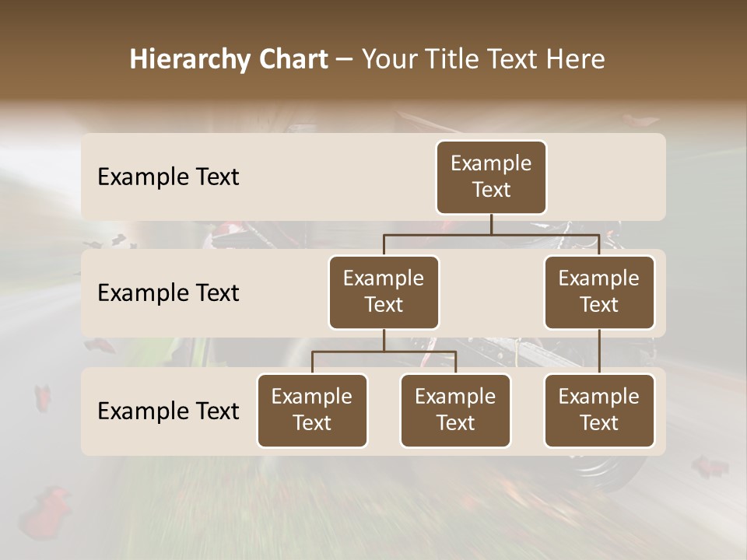Image resolution: width=747 pixels, height=560 pixels.
Task: Click the left box in the second level
Action: click(x=384, y=292)
